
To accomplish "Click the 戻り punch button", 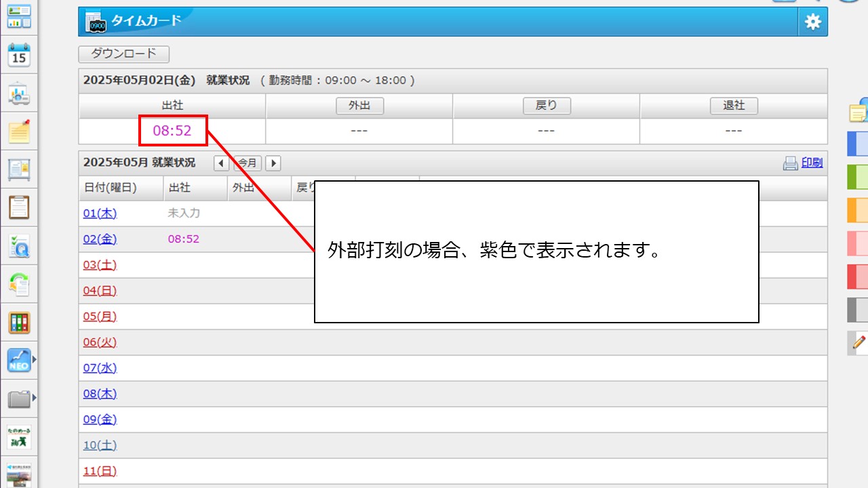I will click(x=547, y=106).
